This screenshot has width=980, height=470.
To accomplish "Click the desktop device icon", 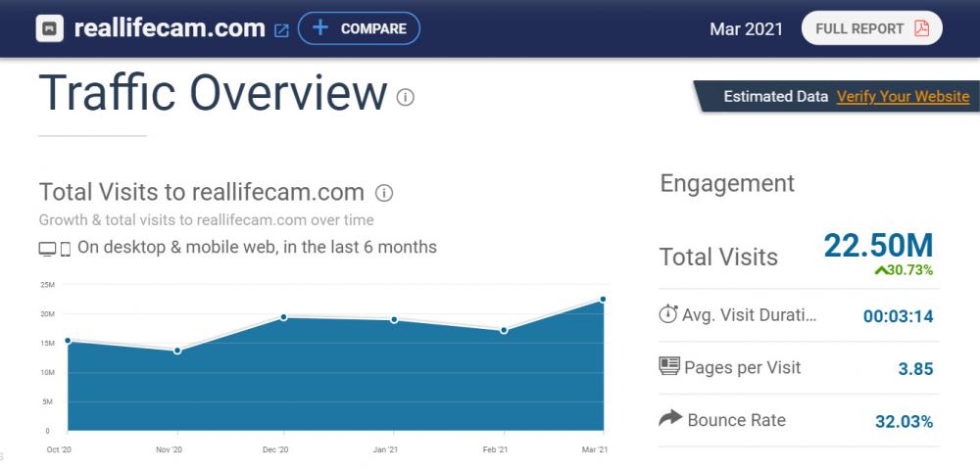I will [x=47, y=249].
